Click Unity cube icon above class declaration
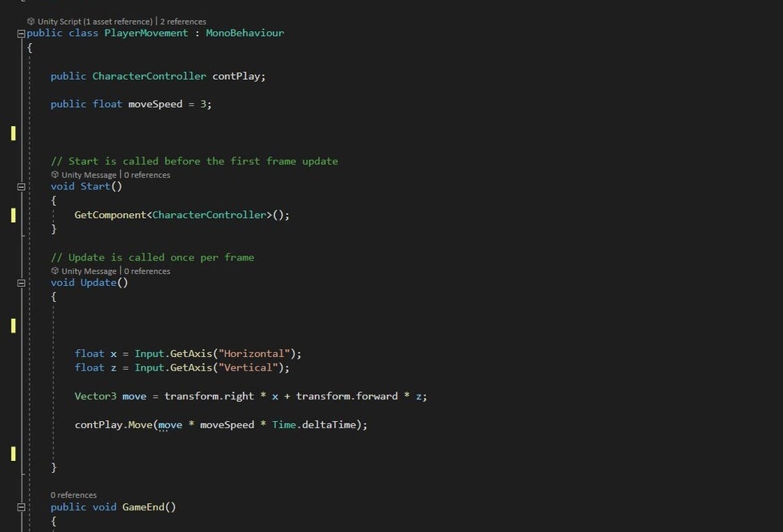This screenshot has height=532, width=783. point(31,22)
